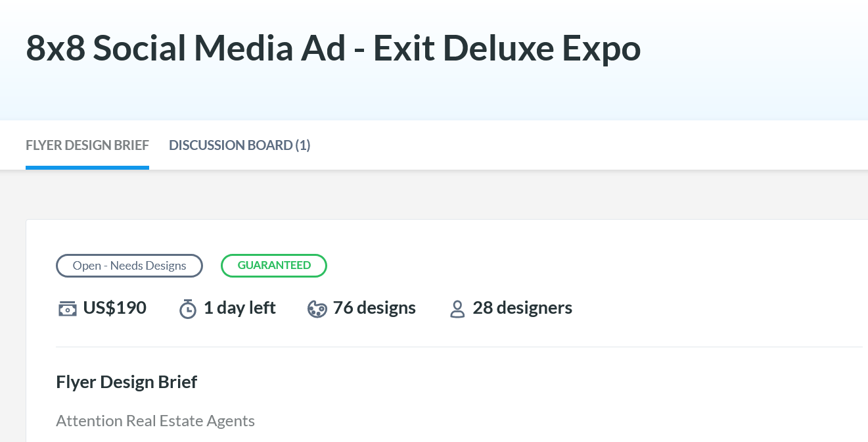Click the (1) count on Discussion Board
This screenshot has width=868, height=442.
[x=303, y=145]
